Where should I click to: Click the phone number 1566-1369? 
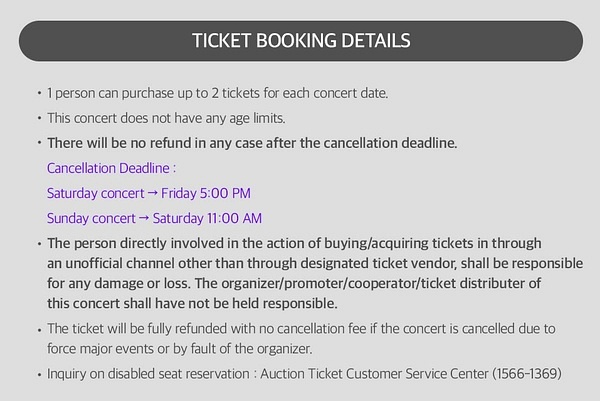tap(527, 373)
